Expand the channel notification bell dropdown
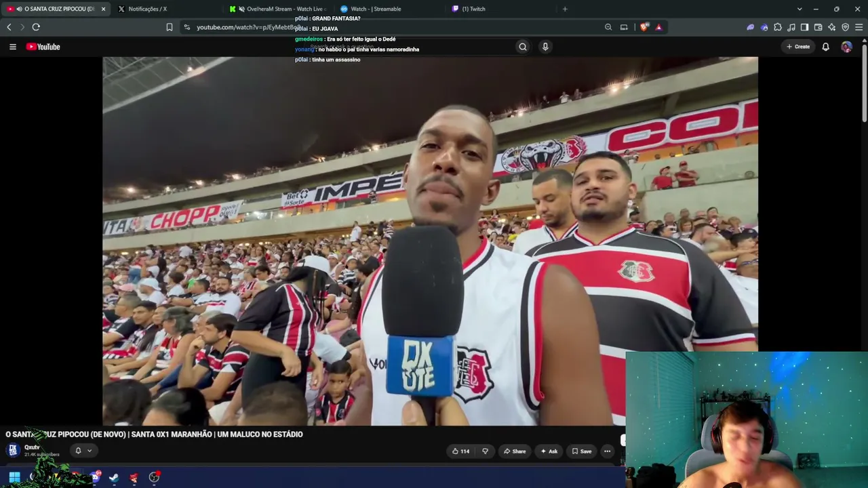The height and width of the screenshot is (488, 868). click(83, 451)
